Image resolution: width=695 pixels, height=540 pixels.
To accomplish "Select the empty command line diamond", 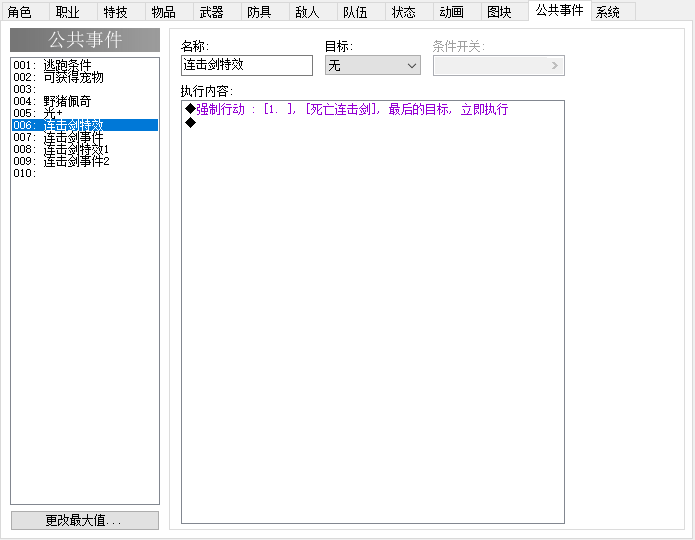I will click(191, 122).
